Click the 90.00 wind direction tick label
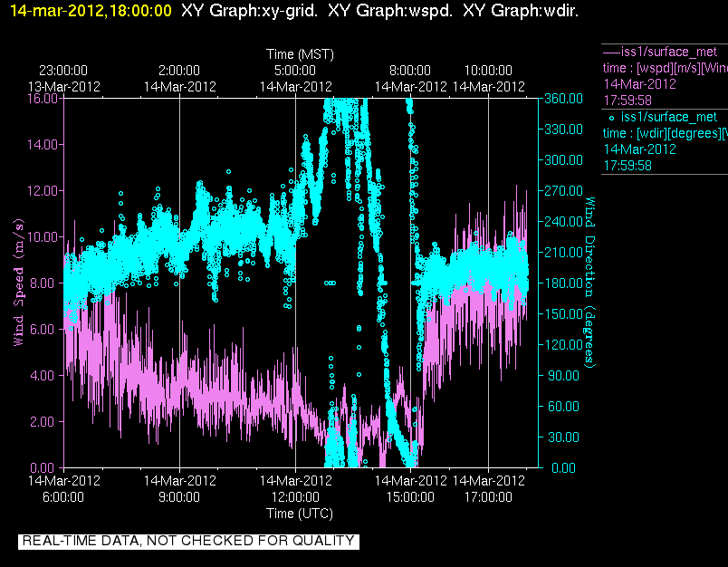The width and height of the screenshot is (728, 567). pyautogui.click(x=563, y=375)
